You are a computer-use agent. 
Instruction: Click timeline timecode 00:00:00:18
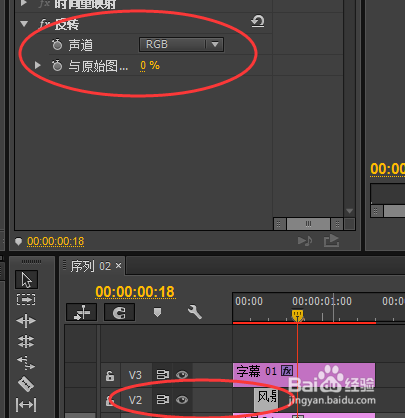tap(135, 292)
